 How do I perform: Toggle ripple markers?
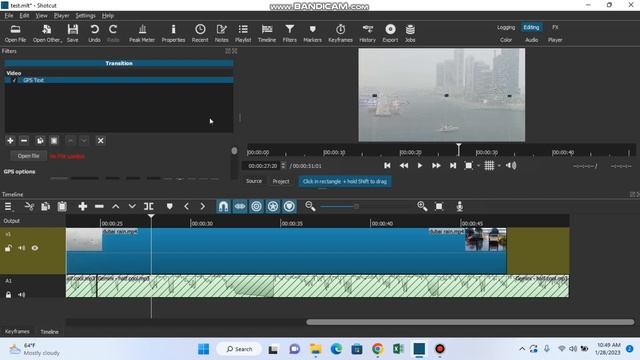[x=289, y=207]
